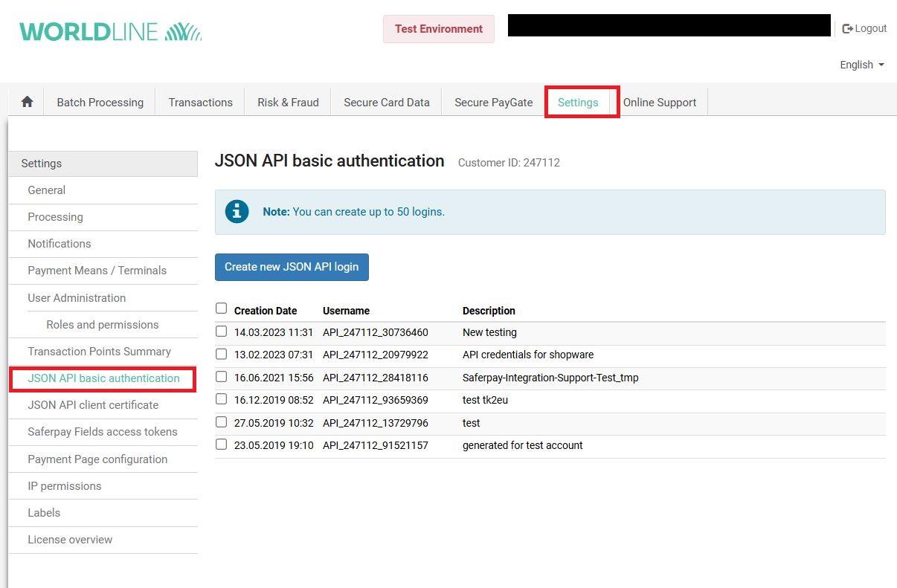Log out using the Logout link

point(864,28)
